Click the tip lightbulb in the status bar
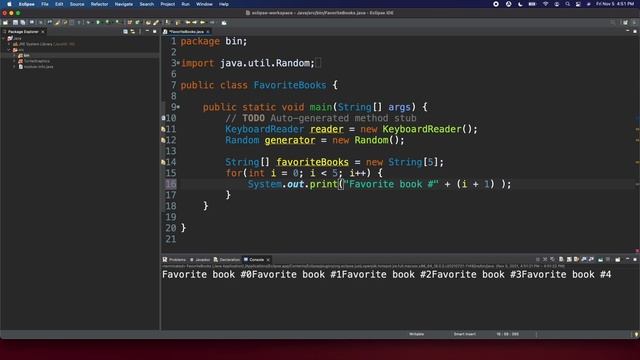This screenshot has height=360, width=640. 636,334
